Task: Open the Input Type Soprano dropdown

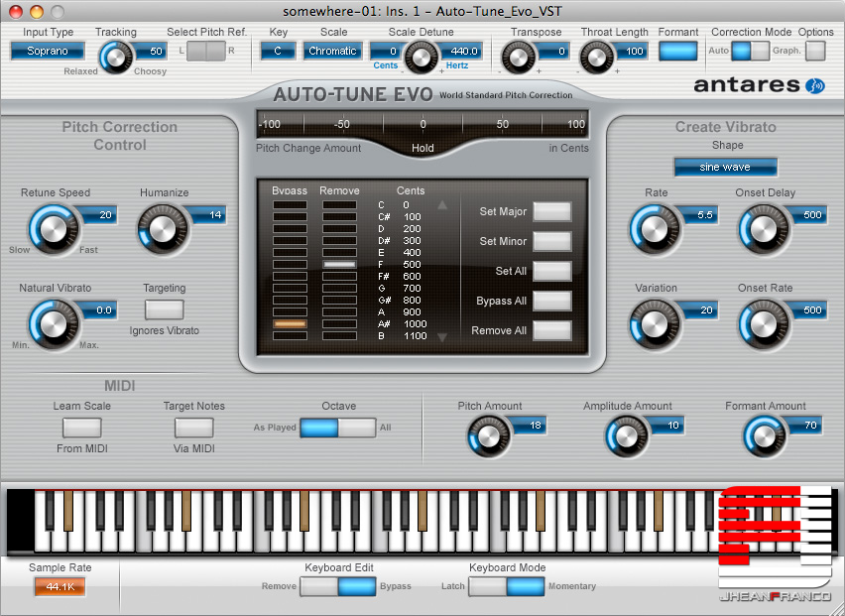Action: 48,51
